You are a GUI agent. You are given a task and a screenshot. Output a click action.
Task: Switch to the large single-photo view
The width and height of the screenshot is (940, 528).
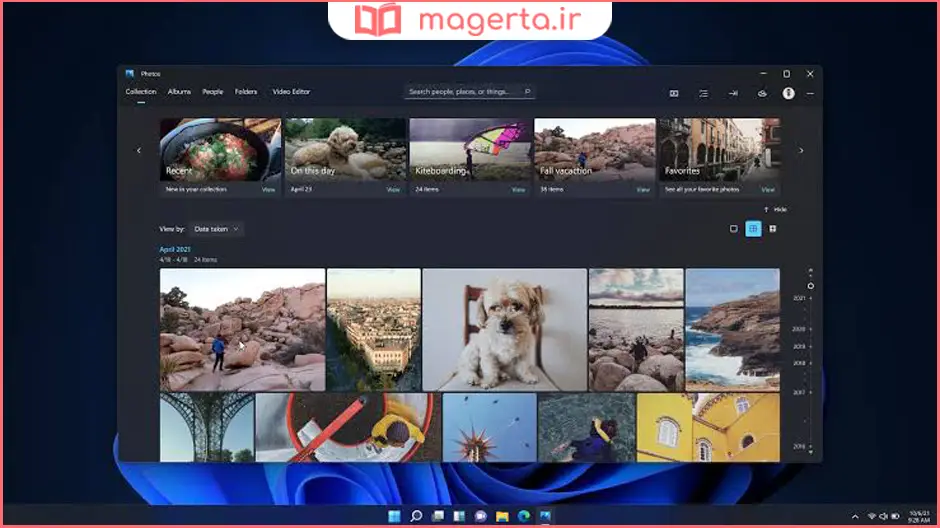coord(733,228)
